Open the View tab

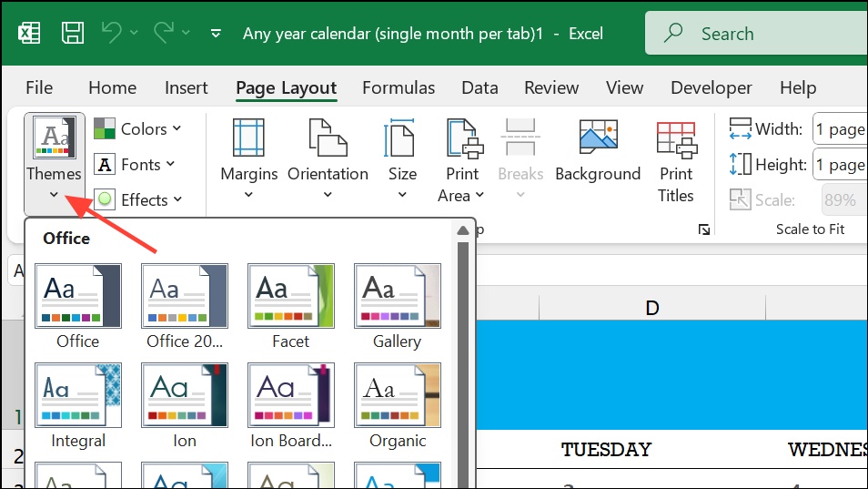pyautogui.click(x=624, y=87)
